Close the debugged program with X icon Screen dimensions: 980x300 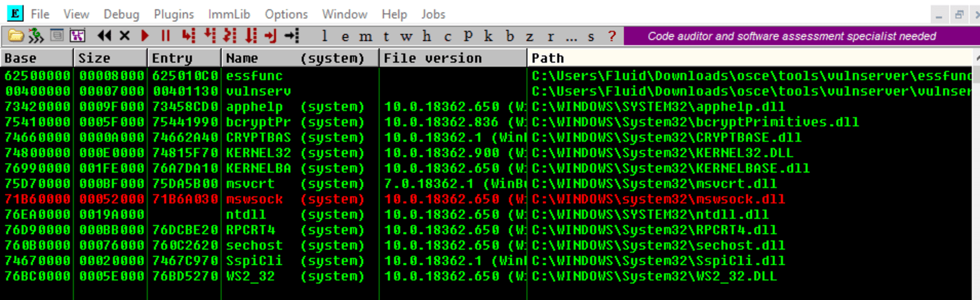tap(125, 36)
